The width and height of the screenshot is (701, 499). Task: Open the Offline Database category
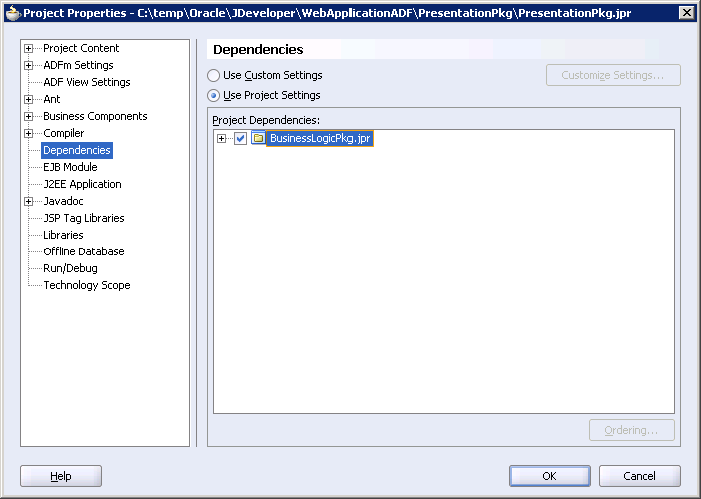tap(84, 251)
